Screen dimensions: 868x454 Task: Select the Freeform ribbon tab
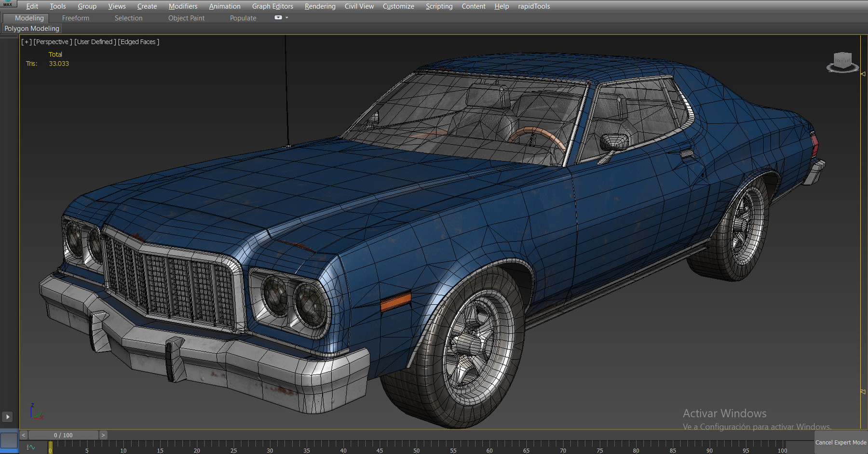click(75, 17)
